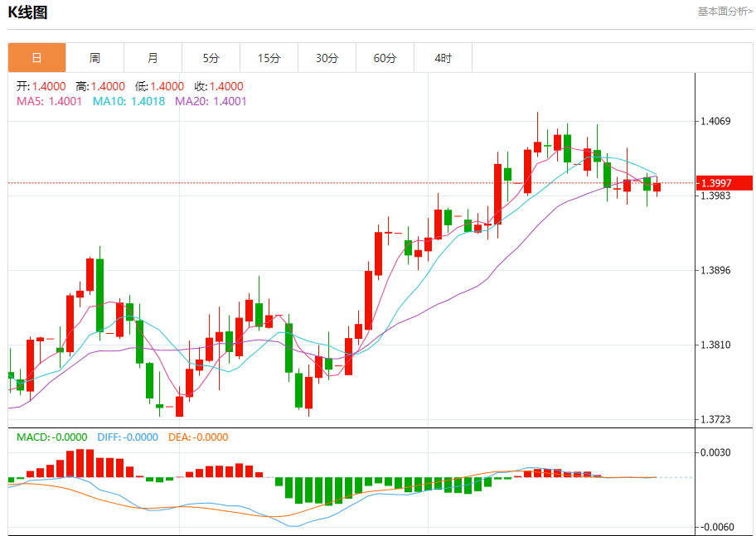
Task: Click the K线图 title heading
Action: (28, 12)
